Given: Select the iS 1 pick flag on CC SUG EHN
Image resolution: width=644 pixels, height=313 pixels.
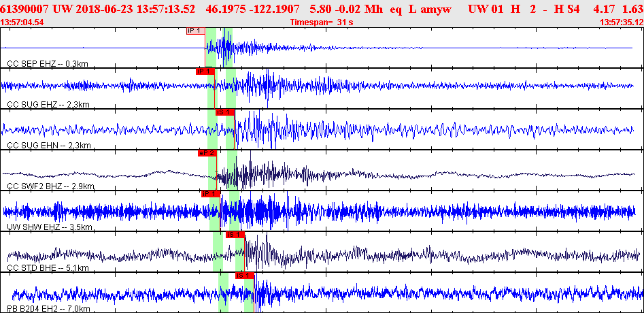Looking at the screenshot, I should [x=225, y=112].
